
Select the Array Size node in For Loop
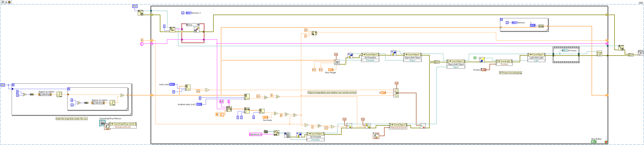click(x=541, y=26)
